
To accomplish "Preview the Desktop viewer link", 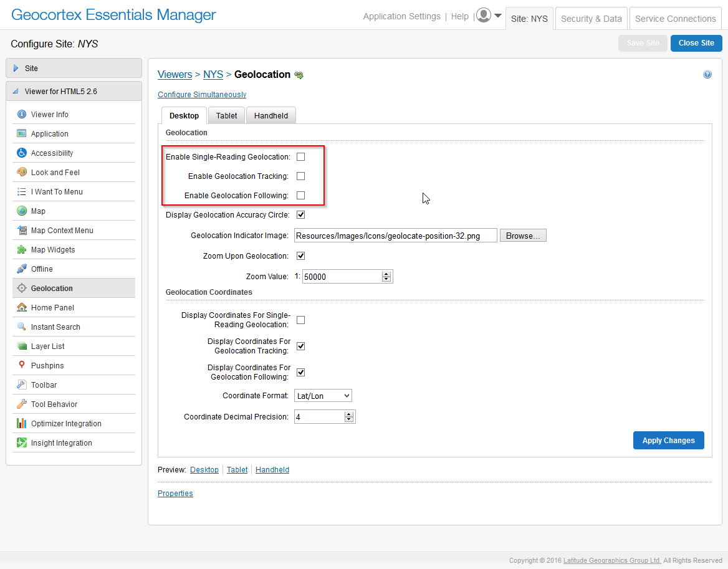I will click(x=204, y=470).
